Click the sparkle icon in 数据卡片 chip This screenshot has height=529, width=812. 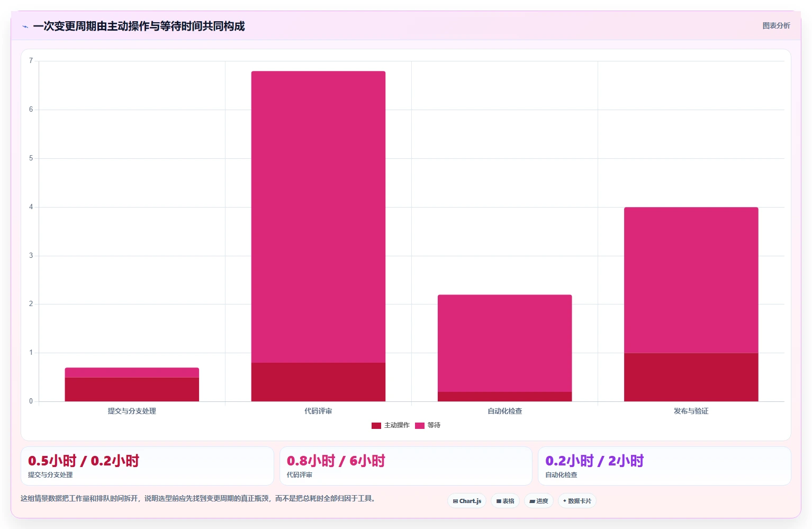click(565, 501)
